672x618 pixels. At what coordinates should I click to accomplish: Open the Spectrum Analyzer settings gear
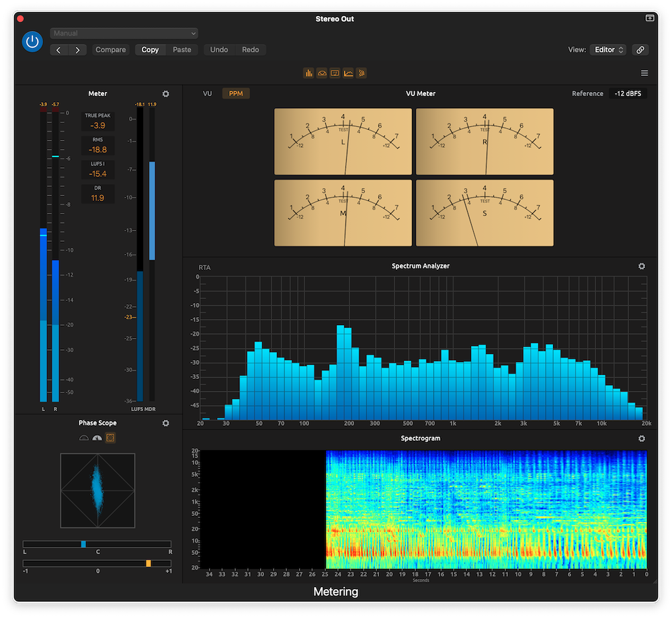click(642, 266)
